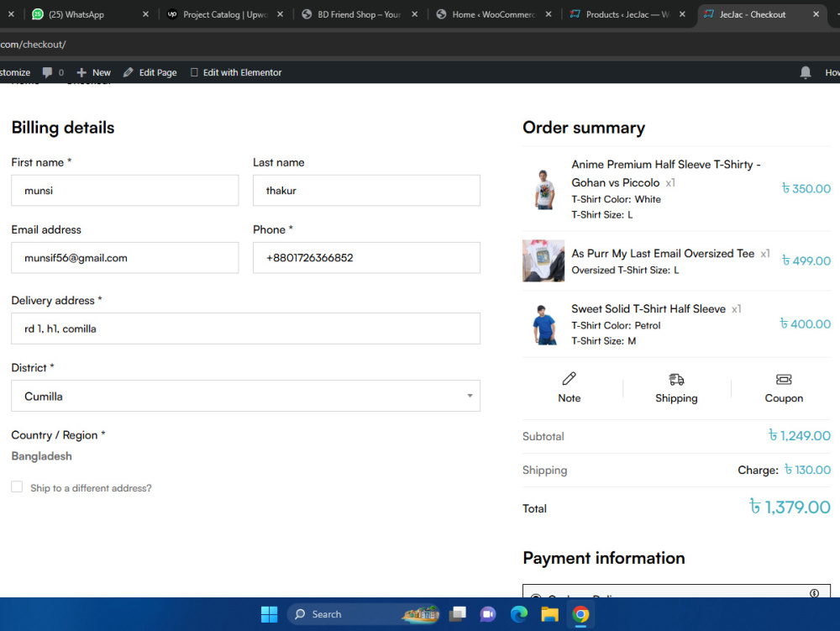Click the Gohan vs Piccolo product thumbnail
Viewport: 840px width, 631px height.
(543, 189)
